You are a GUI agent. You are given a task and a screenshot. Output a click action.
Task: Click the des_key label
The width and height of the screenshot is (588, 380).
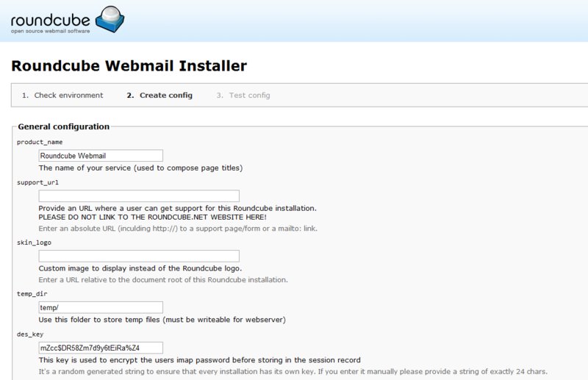coord(30,334)
